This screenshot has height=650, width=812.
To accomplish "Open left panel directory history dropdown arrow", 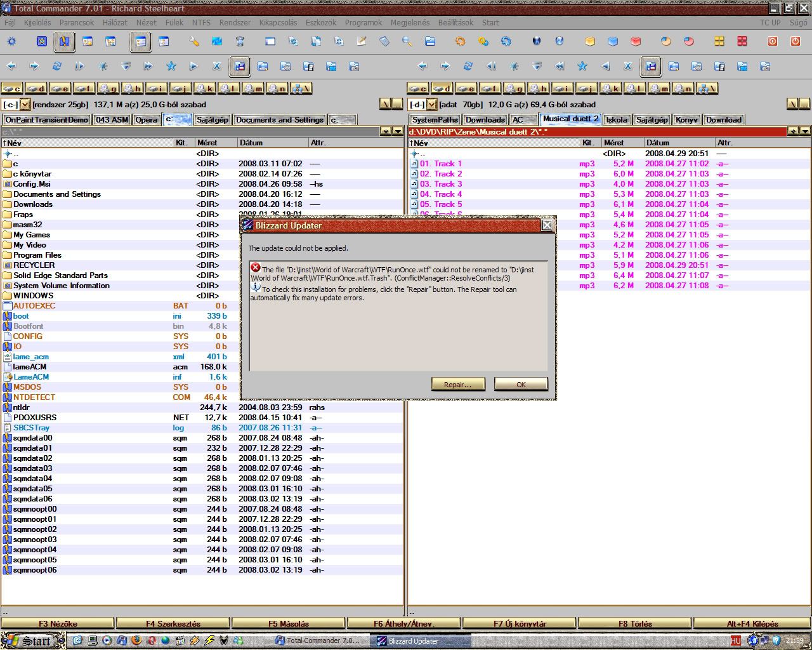I will point(398,131).
